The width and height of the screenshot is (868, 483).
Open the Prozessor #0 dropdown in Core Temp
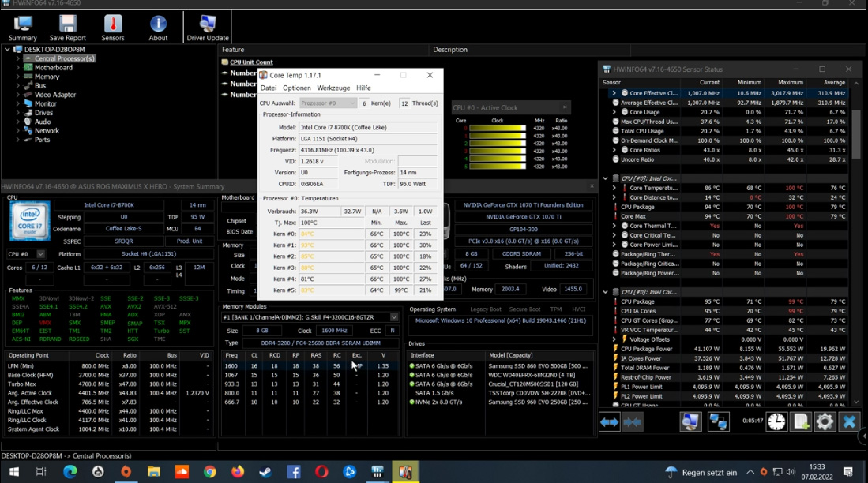click(x=328, y=103)
